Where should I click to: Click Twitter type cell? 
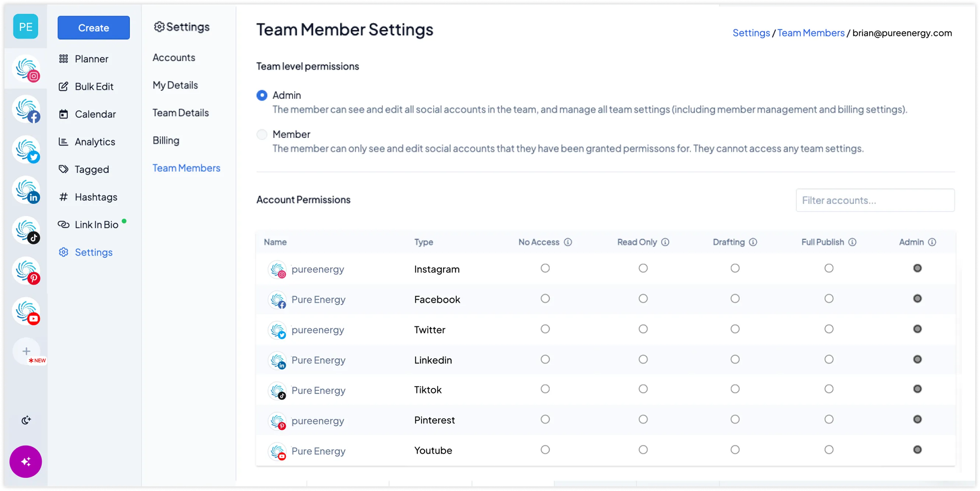429,330
